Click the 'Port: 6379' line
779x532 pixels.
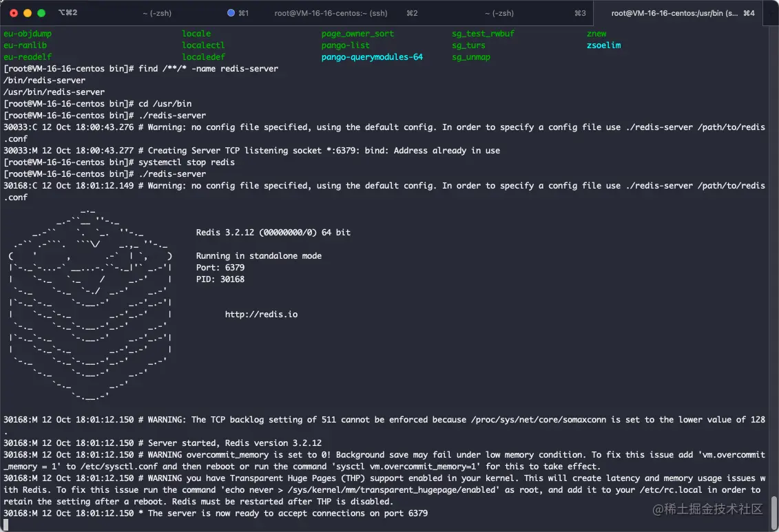point(220,268)
